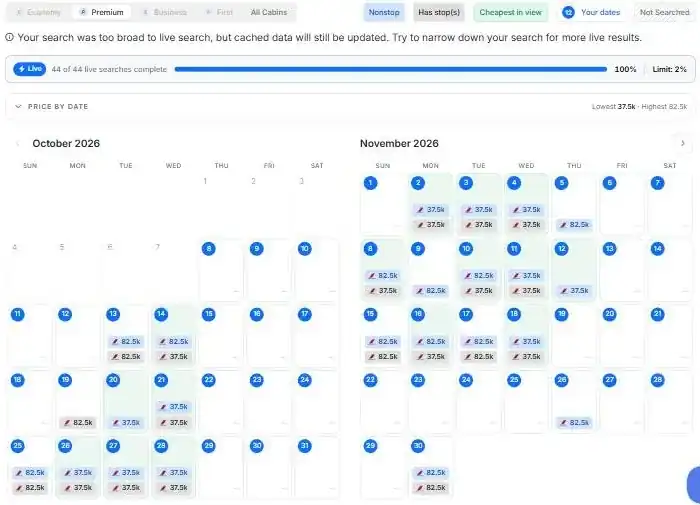Image resolution: width=700 pixels, height=505 pixels.
Task: Click the airline icon in November 4's nonstop fare
Action: [x=516, y=210]
